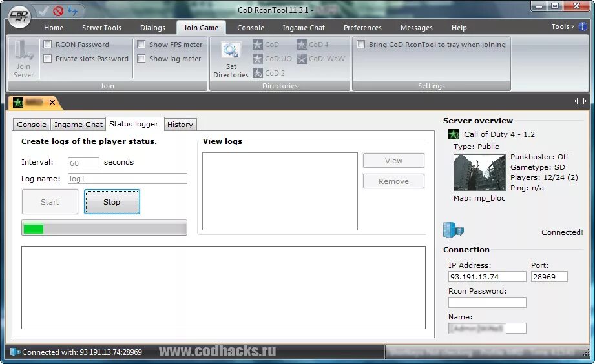
Task: Switch to the Ingame Chat panel tab
Action: [78, 125]
